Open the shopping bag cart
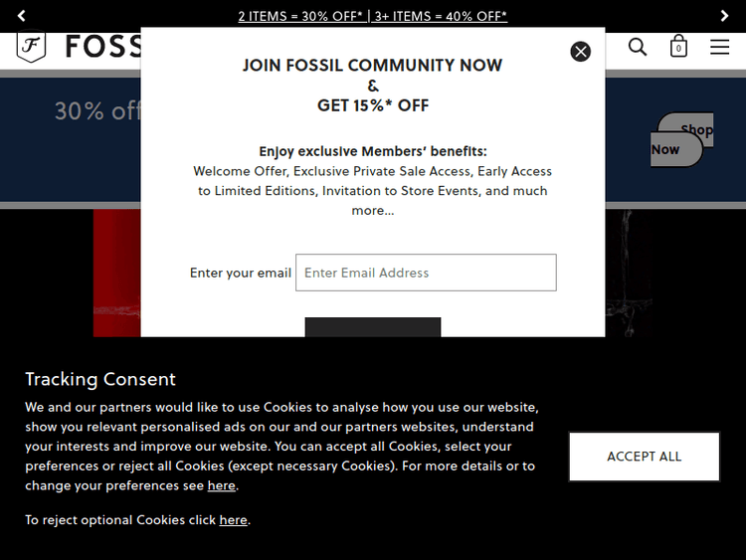Viewport: 746px width, 560px height. [678, 47]
